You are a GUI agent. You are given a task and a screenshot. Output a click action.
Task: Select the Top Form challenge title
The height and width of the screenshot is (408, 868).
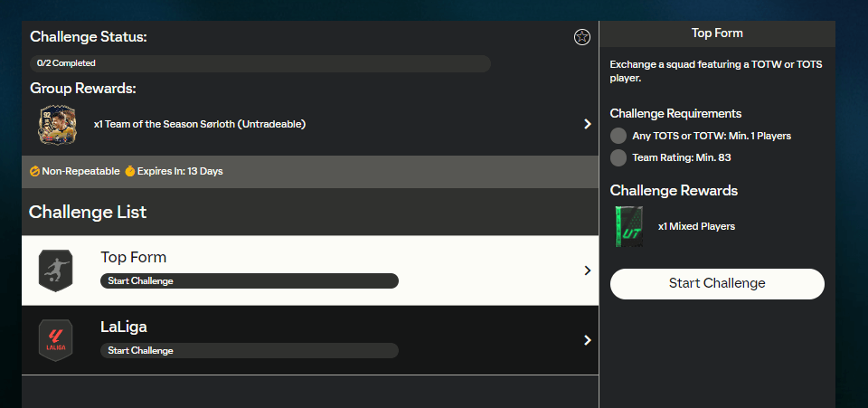134,258
